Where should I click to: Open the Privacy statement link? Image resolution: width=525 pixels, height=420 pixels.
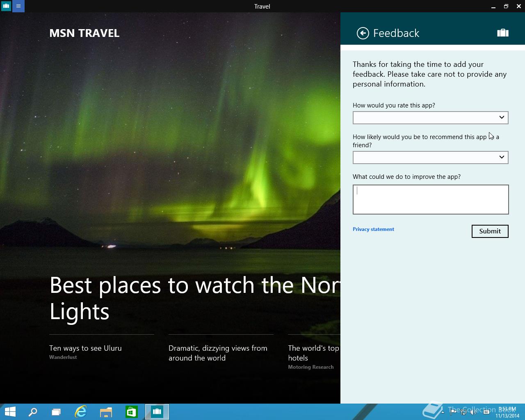[373, 229]
